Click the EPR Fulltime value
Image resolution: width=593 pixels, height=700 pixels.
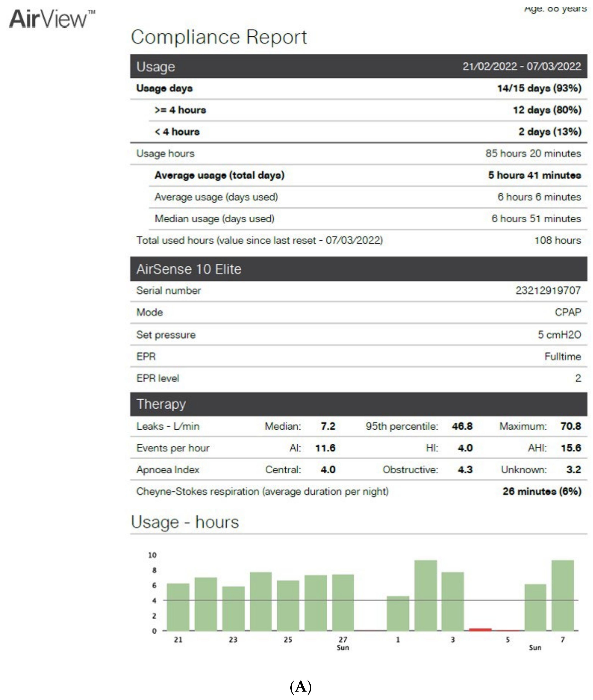tap(562, 356)
